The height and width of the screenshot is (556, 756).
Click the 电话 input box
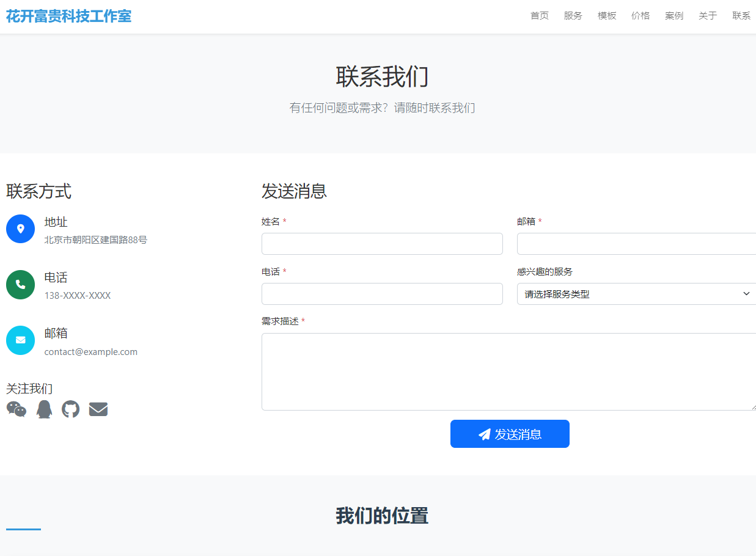[x=382, y=294]
